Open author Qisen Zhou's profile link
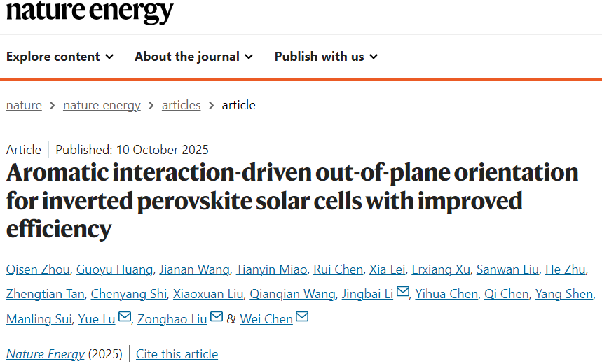602x364 pixels. click(x=36, y=270)
